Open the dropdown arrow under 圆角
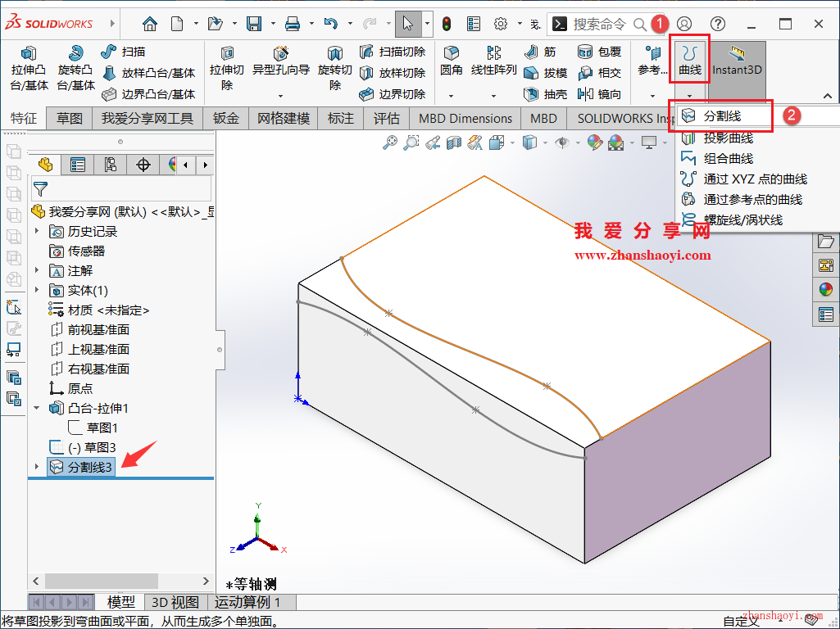The height and width of the screenshot is (629, 840). tap(451, 96)
